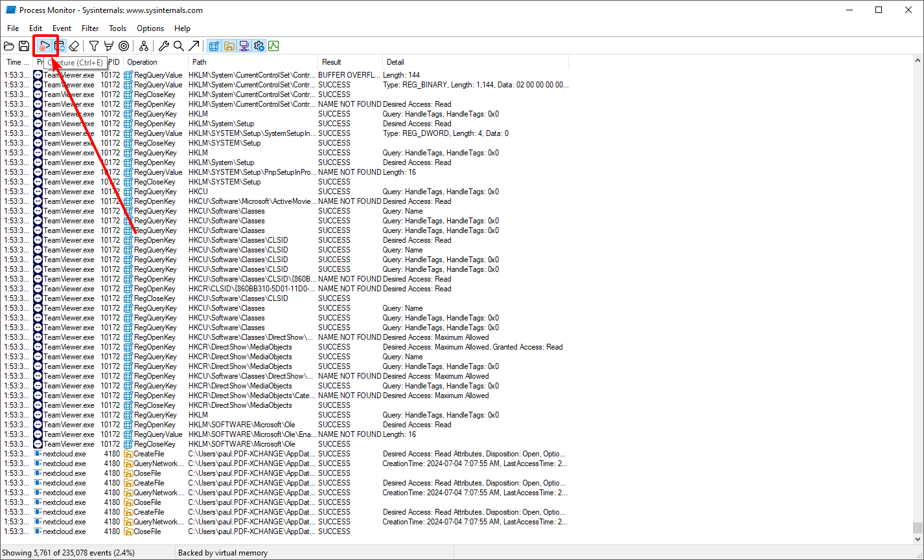Click the scrollbar down arrow
The height and width of the screenshot is (560, 924).
click(x=919, y=539)
